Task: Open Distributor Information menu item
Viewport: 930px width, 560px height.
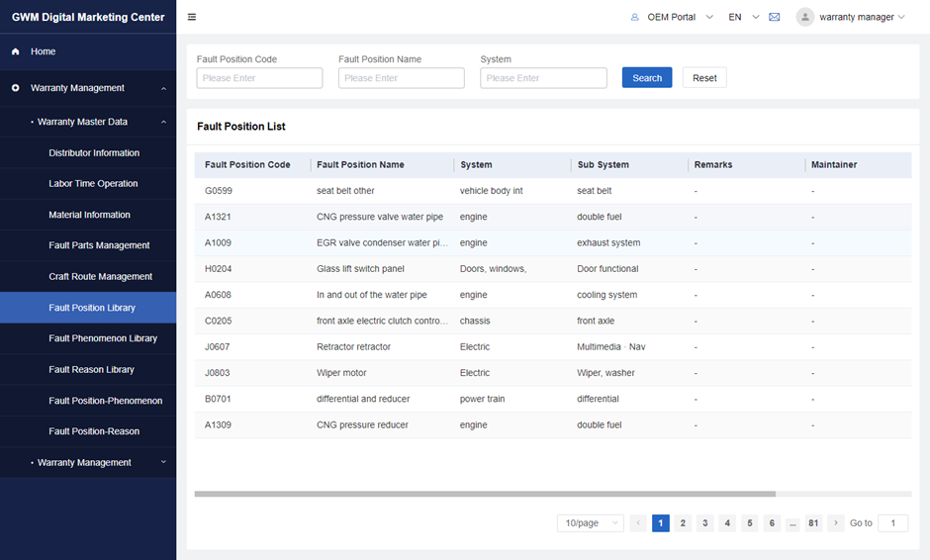Action: 94,153
